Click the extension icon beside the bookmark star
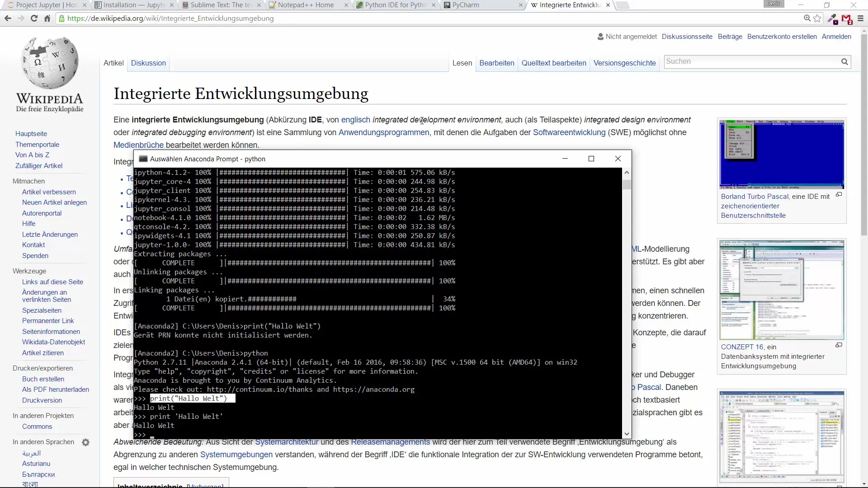The height and width of the screenshot is (488, 868). [x=833, y=19]
